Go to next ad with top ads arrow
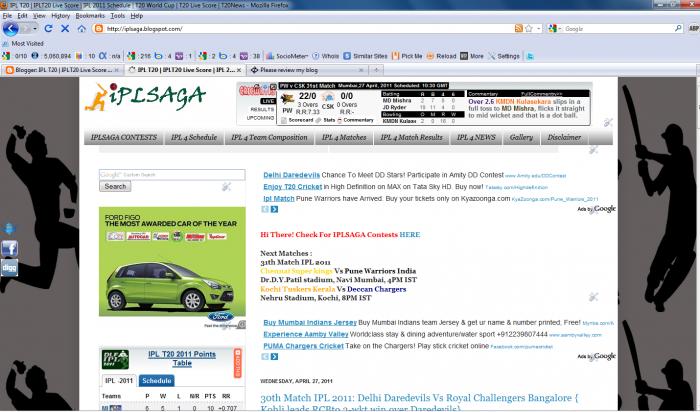Viewport: 700px width, 412px height. 274,209
